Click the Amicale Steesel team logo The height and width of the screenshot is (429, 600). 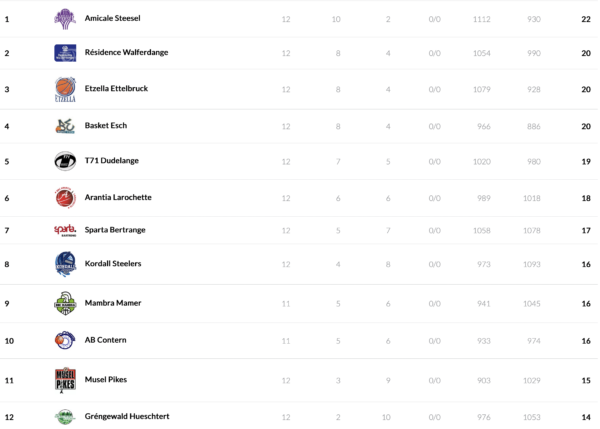click(x=65, y=18)
